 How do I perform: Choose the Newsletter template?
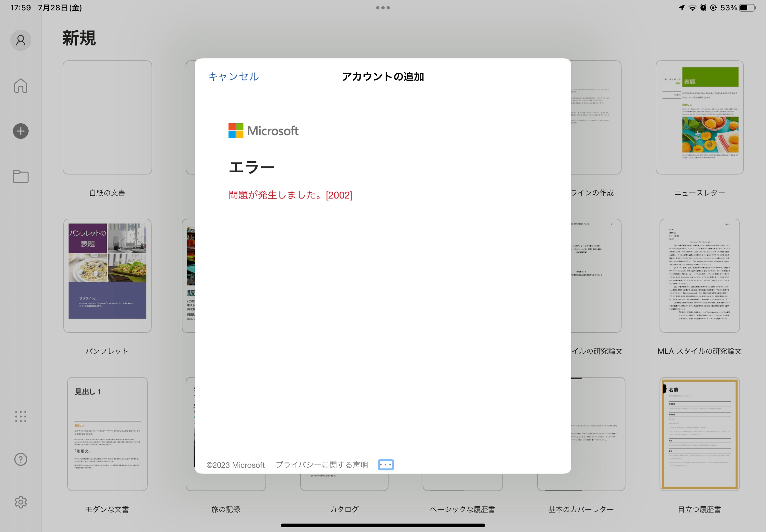click(x=699, y=117)
